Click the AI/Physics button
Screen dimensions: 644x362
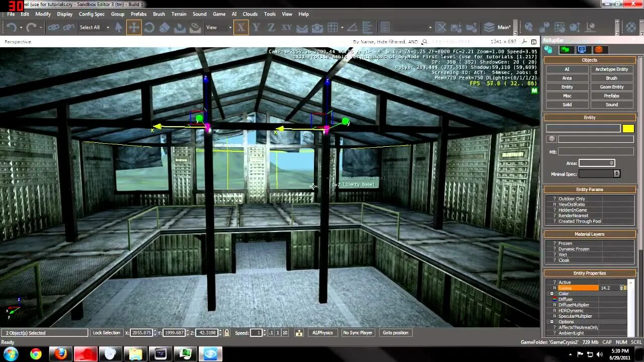point(323,333)
